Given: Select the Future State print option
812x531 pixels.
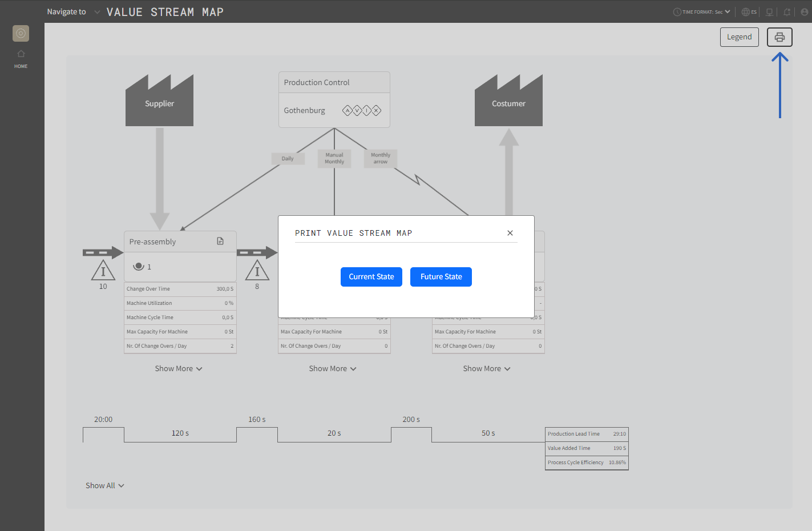Looking at the screenshot, I should click(441, 277).
